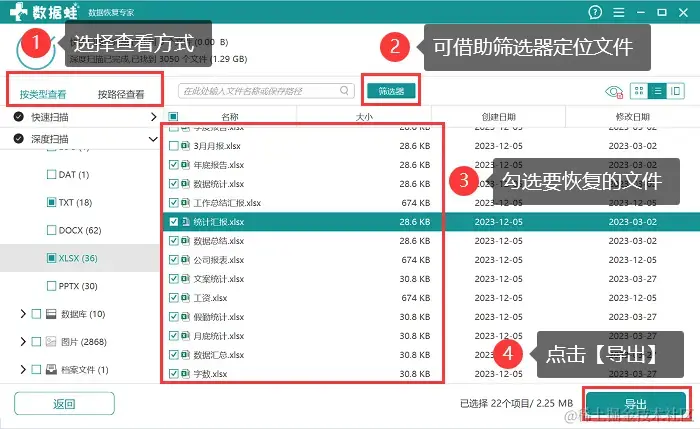The image size is (700, 429).
Task: Uncheck the 年度报告.xlsx checkbox
Action: pyautogui.click(x=174, y=165)
